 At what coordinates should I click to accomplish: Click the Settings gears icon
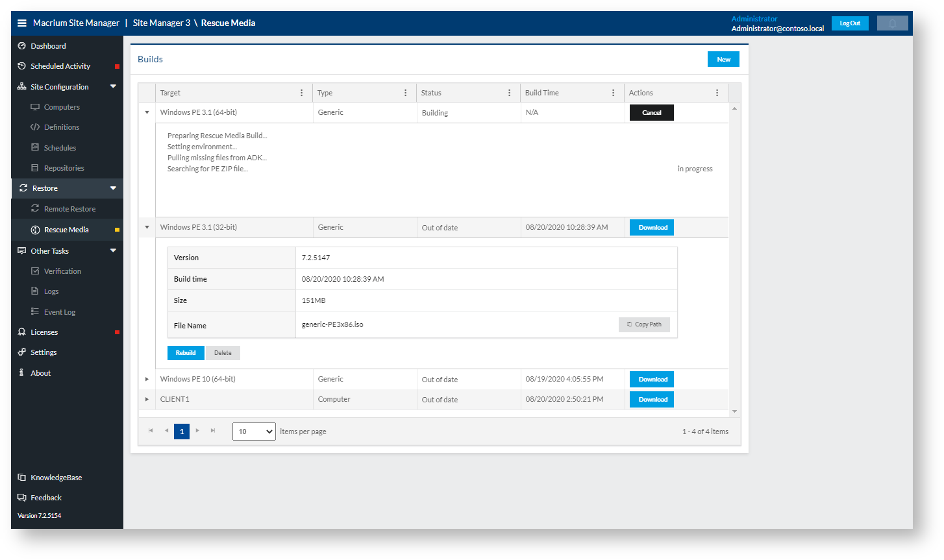click(21, 352)
